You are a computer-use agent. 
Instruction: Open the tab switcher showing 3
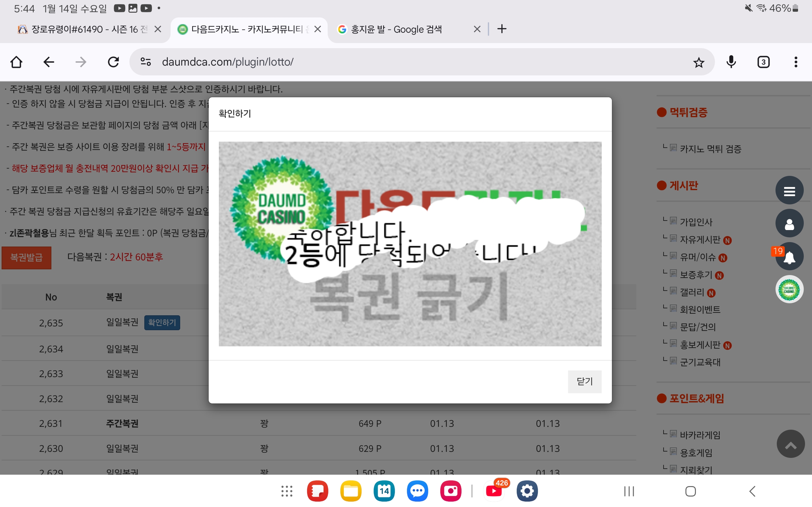pyautogui.click(x=763, y=62)
